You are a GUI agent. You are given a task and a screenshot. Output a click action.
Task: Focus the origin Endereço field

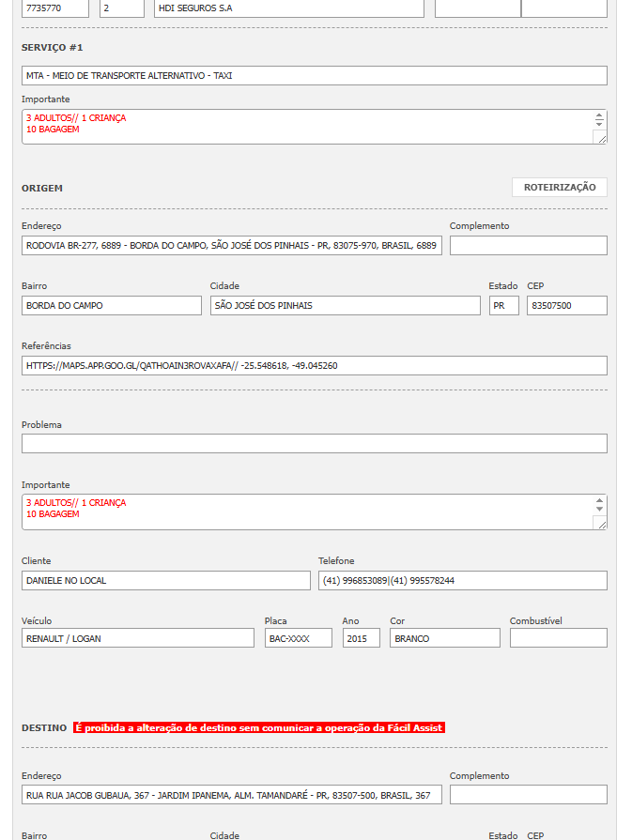[x=231, y=246]
